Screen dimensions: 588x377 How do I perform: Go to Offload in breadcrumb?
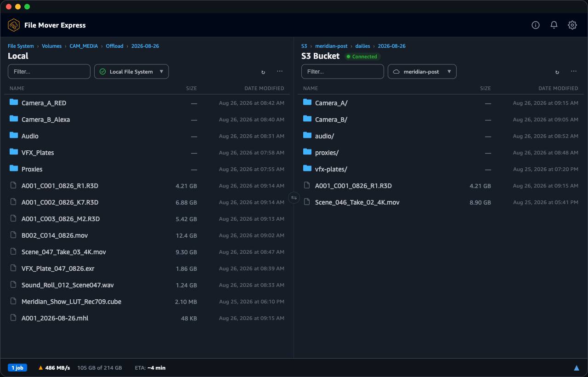pyautogui.click(x=114, y=46)
